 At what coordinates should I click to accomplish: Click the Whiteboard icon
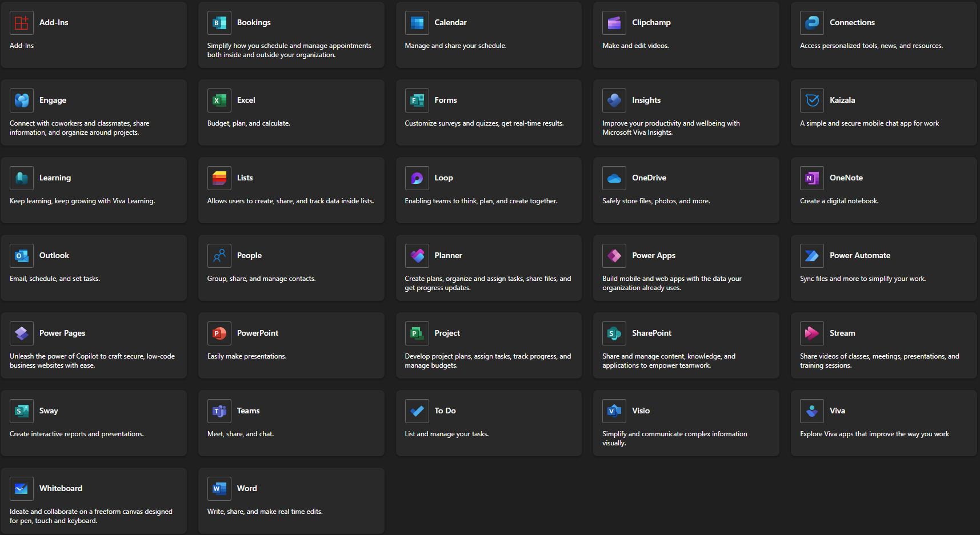tap(22, 489)
